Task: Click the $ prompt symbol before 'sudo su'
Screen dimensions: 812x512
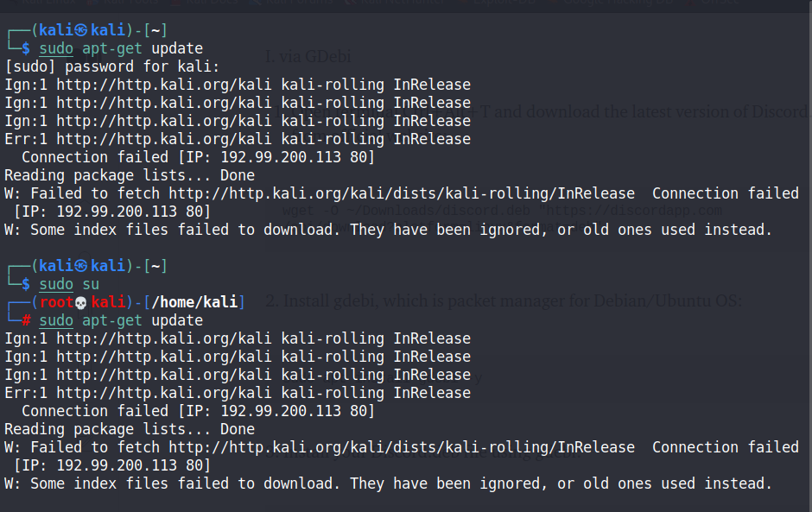Action: (27, 284)
